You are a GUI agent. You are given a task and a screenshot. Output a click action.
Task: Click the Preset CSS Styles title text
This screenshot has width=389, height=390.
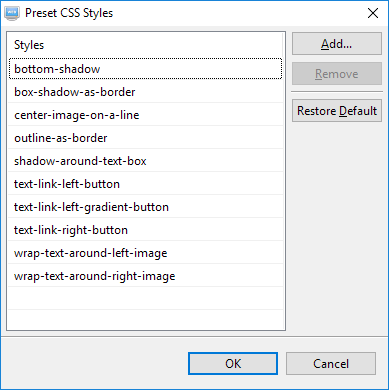tap(69, 13)
